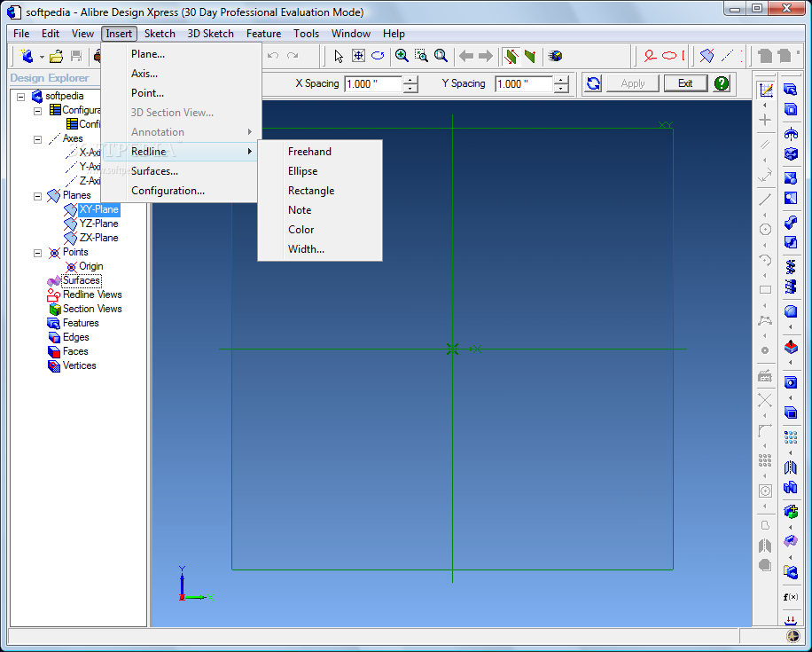Click the Rotate view tool icon
The image size is (812, 652).
(x=378, y=56)
